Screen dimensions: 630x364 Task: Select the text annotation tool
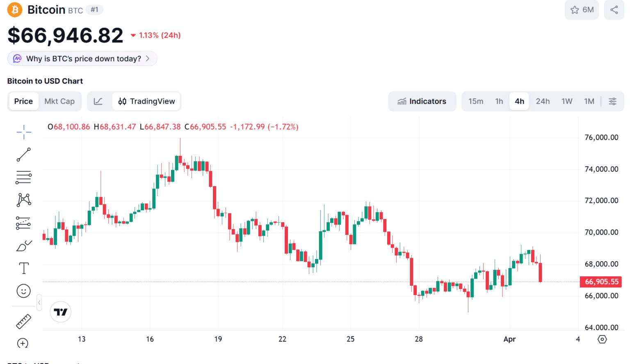[x=24, y=268]
